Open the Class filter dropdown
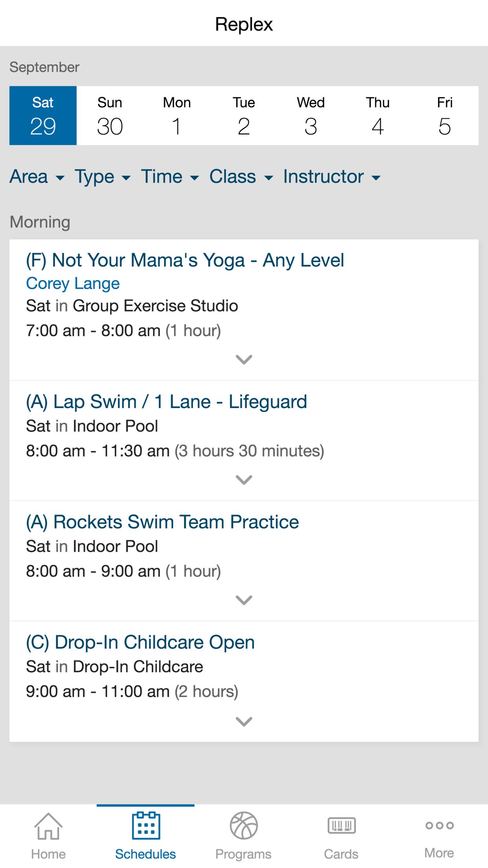The image size is (488, 868). pos(241,177)
